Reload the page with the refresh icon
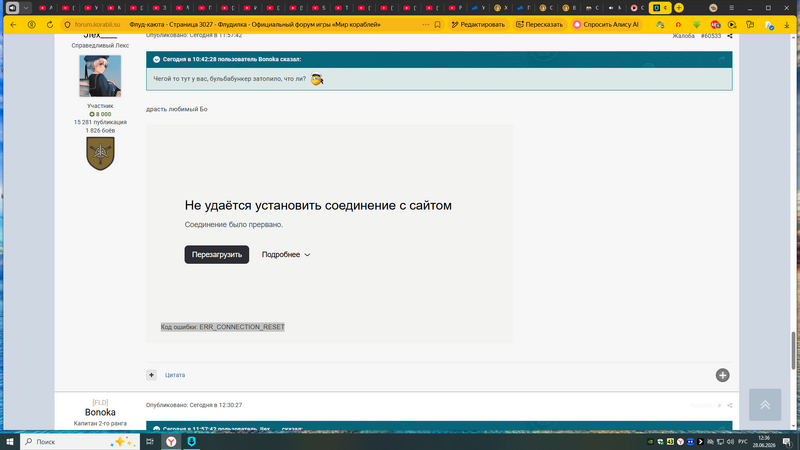The height and width of the screenshot is (450, 800). click(49, 24)
